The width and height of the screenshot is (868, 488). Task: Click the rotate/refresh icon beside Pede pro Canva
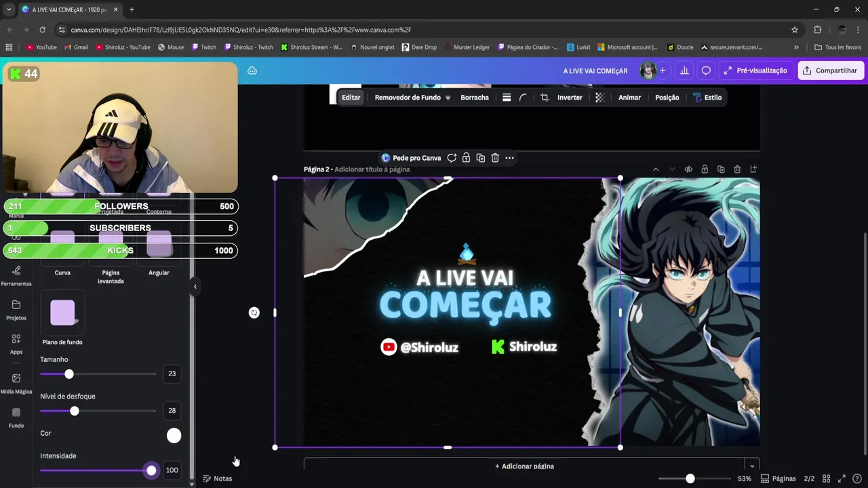pyautogui.click(x=452, y=158)
